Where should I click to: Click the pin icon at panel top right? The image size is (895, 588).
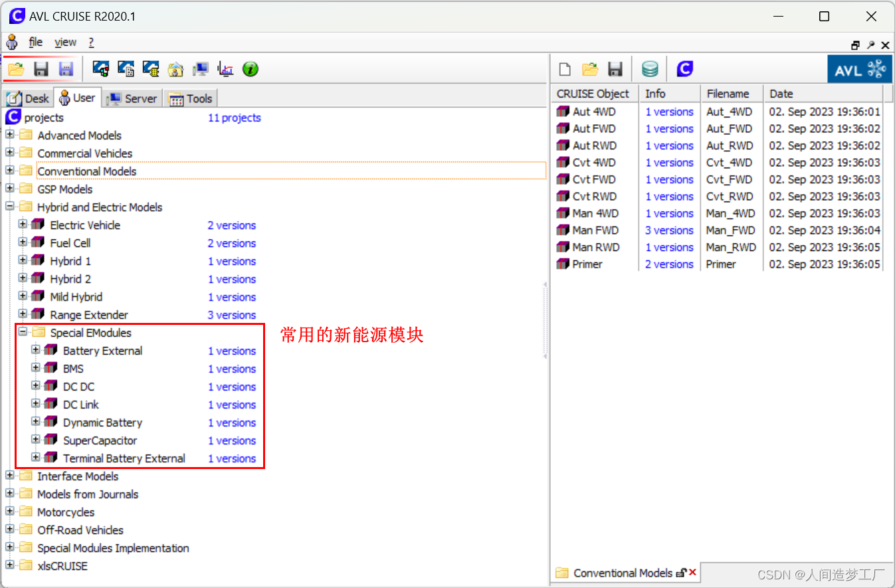(870, 45)
